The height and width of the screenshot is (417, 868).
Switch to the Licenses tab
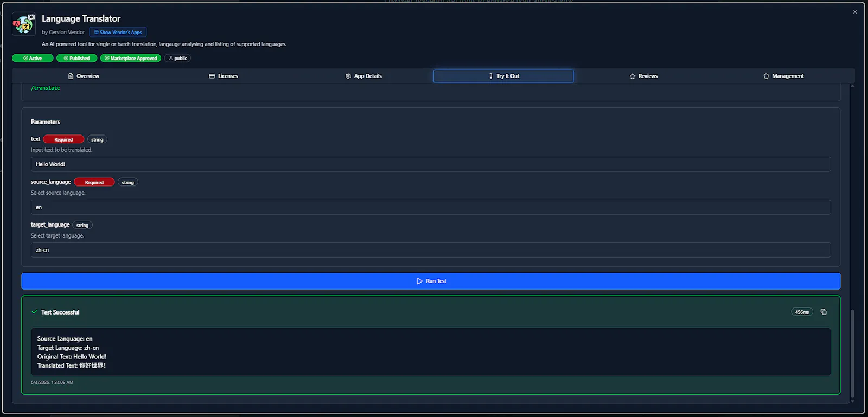(224, 76)
